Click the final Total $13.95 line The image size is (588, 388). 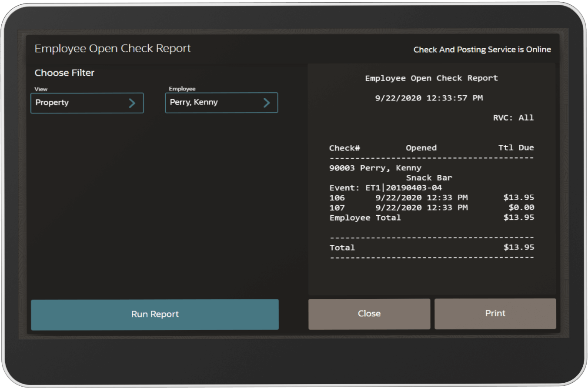point(431,248)
